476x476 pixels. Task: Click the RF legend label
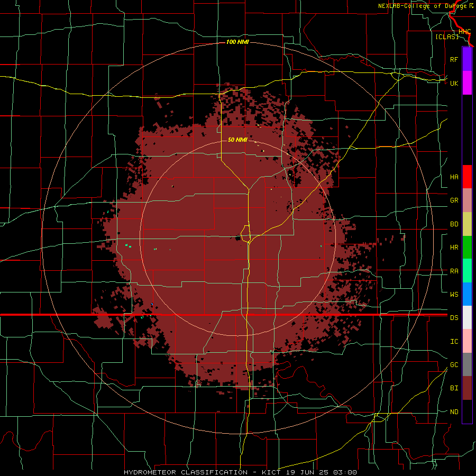click(454, 59)
